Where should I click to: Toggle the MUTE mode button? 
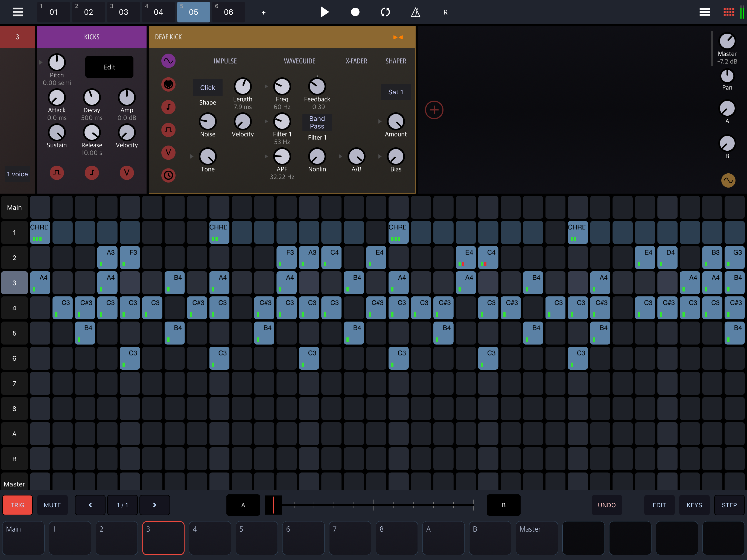point(52,504)
